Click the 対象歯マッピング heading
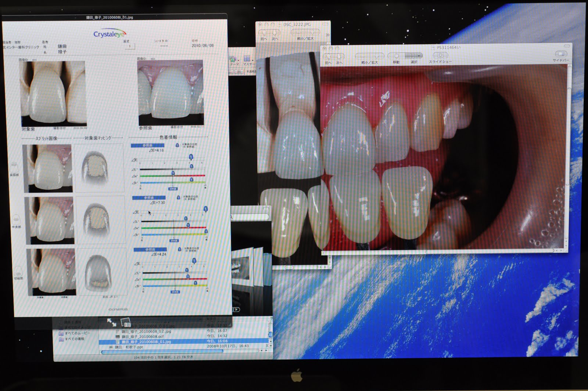Screen dimensions: 588x391 coord(98,138)
